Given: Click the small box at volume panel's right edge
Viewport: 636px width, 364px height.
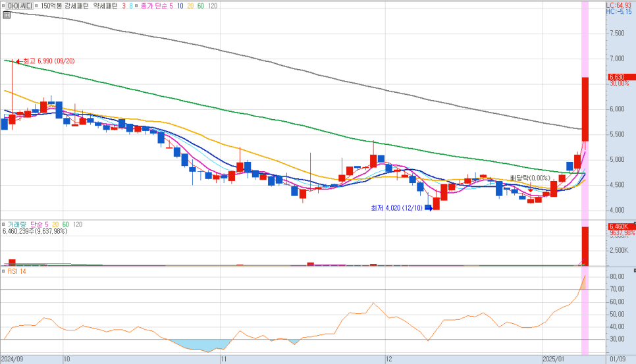Looking at the screenshot, I should (x=635, y=223).
